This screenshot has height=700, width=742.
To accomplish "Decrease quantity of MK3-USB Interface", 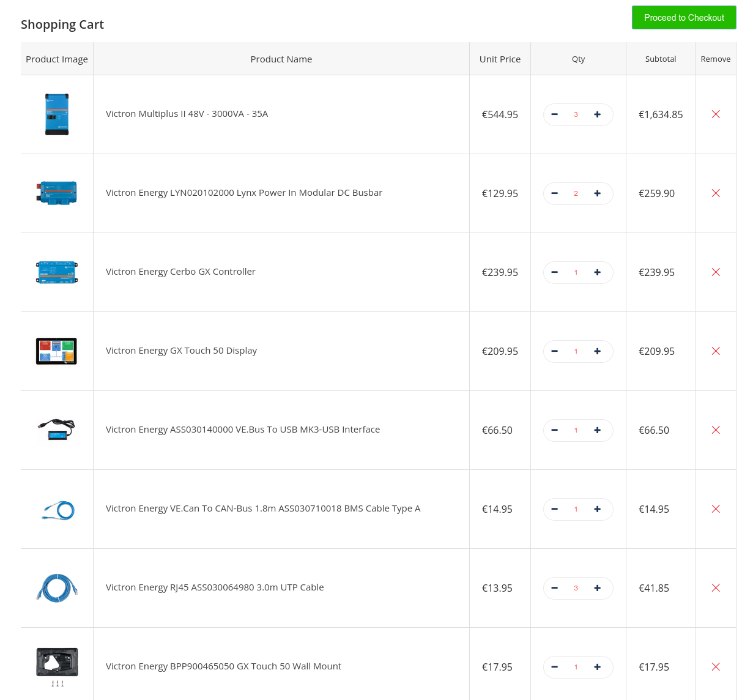I will click(554, 430).
